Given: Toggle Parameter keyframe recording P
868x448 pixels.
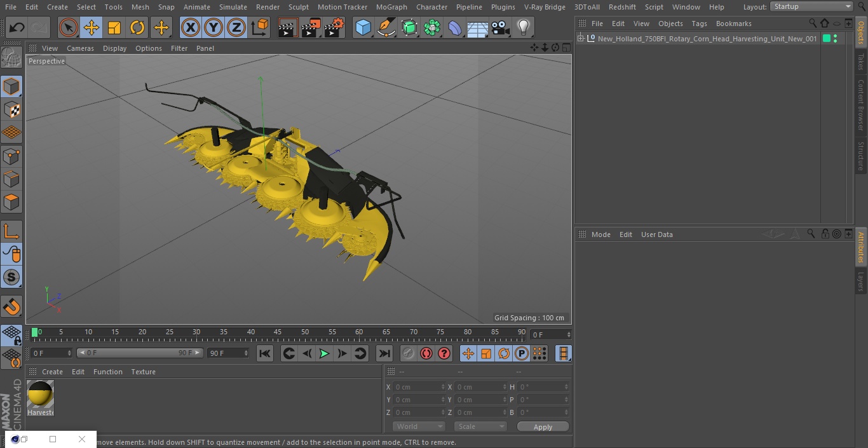Looking at the screenshot, I should [522, 353].
